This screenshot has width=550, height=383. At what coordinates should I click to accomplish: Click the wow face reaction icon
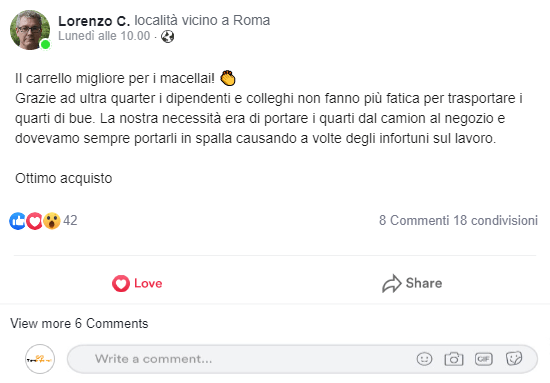(x=52, y=221)
